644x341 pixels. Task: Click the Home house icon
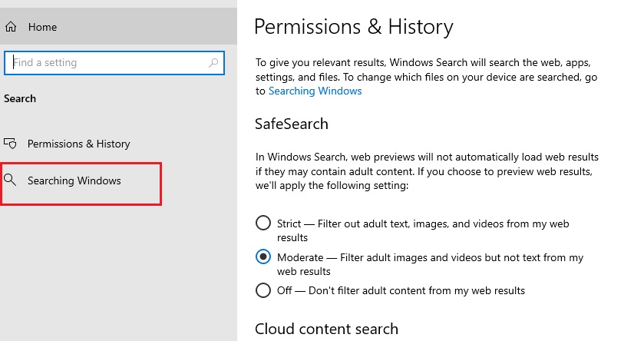(x=11, y=27)
